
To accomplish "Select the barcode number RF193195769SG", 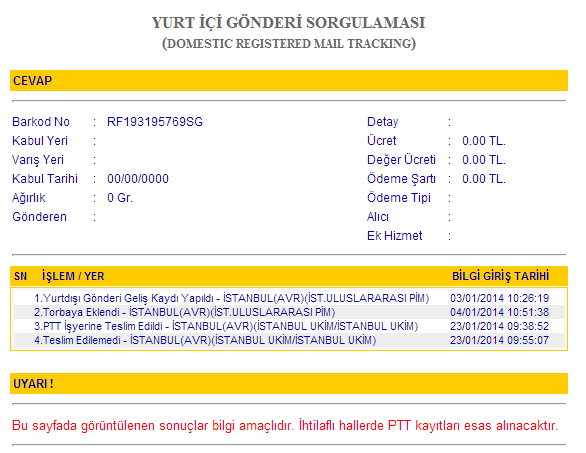I will click(x=155, y=122).
